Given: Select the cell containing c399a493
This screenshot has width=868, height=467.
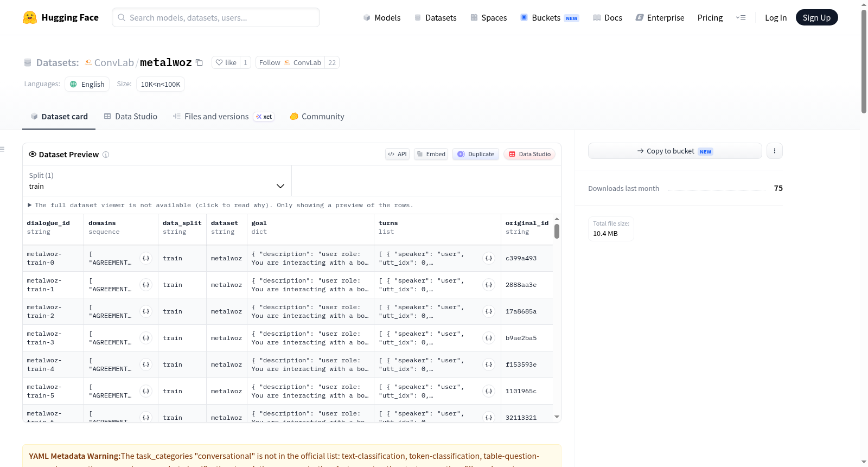Looking at the screenshot, I should pyautogui.click(x=527, y=258).
